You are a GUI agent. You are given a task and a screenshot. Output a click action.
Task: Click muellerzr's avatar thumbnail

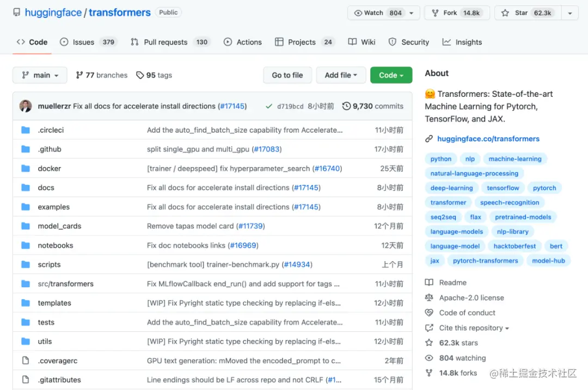(x=26, y=106)
